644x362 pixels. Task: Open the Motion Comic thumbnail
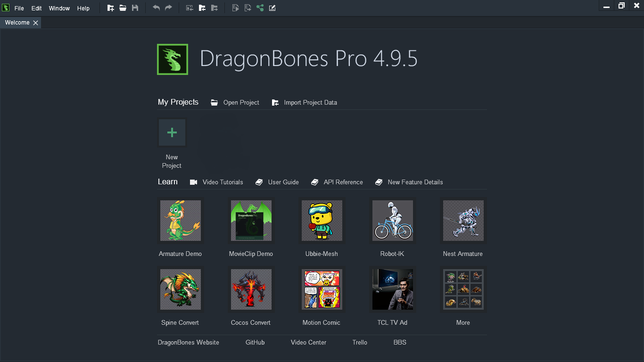[x=322, y=289]
